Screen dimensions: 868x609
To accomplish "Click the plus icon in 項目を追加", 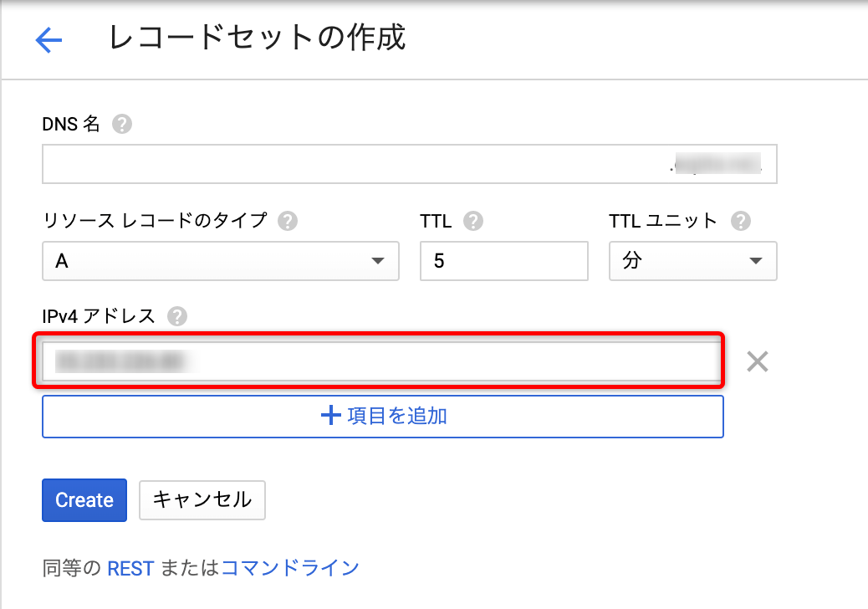I will click(x=330, y=415).
